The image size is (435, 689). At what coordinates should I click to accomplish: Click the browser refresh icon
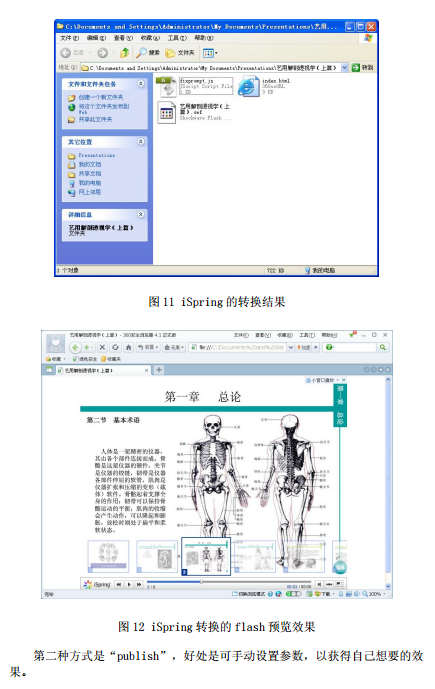point(115,347)
